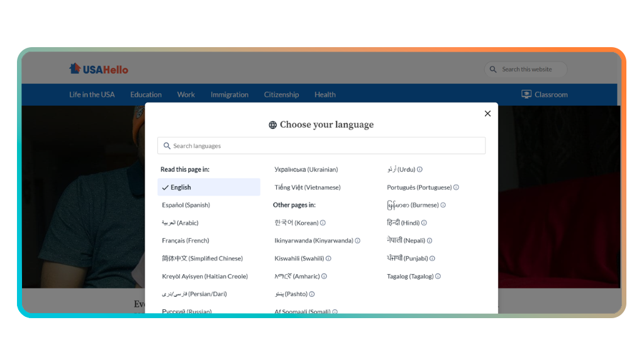Click the info icon beside Amharic
This screenshot has width=644, height=337.
(x=325, y=276)
